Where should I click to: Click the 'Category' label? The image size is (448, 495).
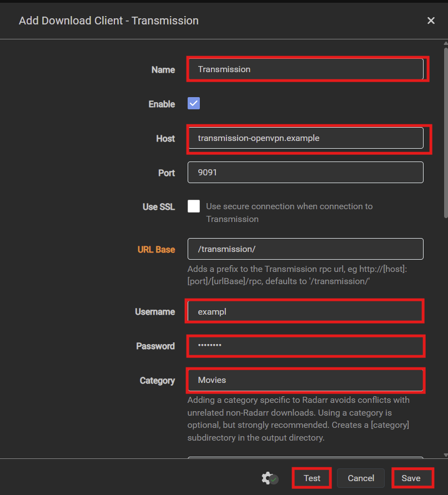coord(157,381)
